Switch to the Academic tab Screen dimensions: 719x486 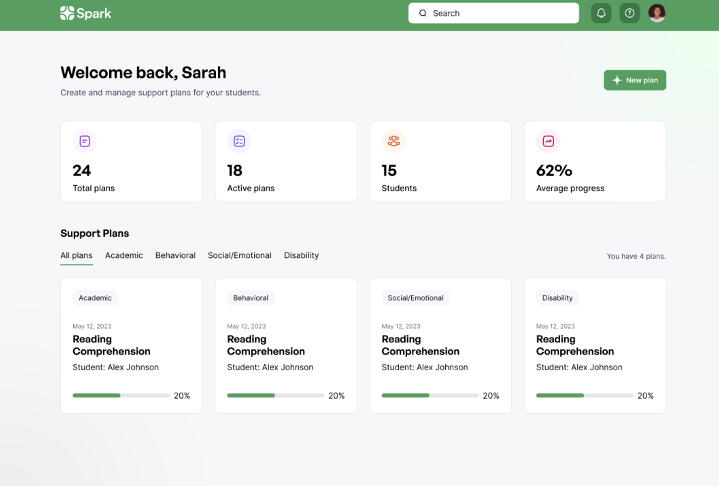[x=124, y=255]
